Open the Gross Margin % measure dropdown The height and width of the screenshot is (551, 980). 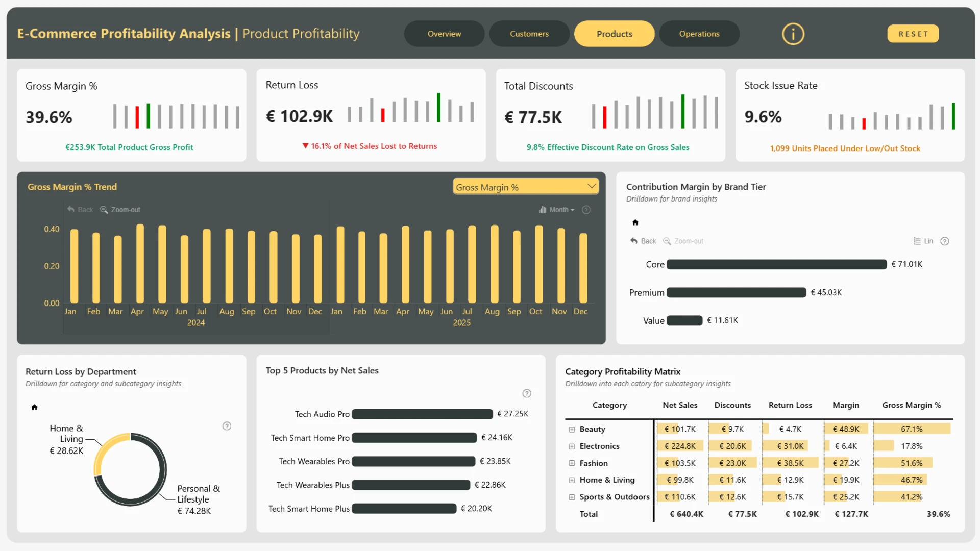coord(526,187)
